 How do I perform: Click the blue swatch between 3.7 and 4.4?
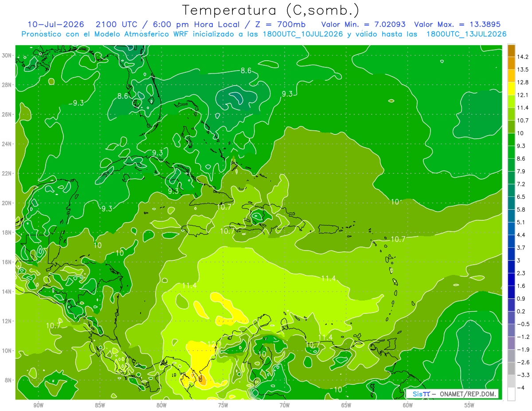pyautogui.click(x=511, y=241)
